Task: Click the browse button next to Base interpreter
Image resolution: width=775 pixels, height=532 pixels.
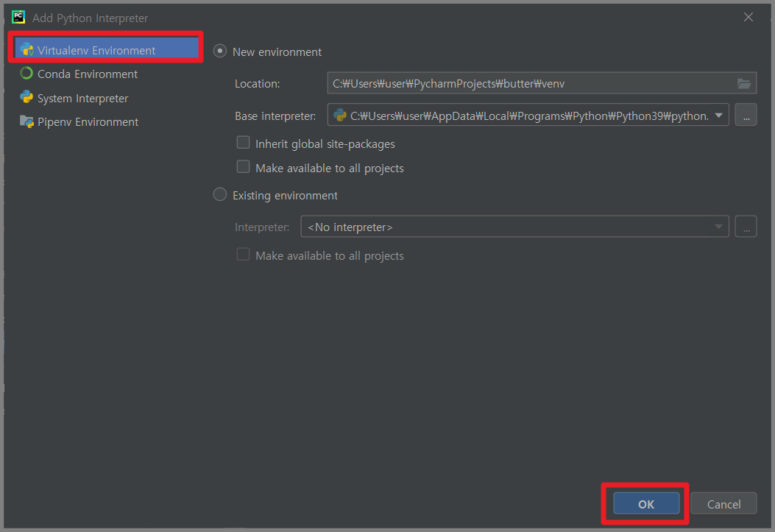Action: 746,115
